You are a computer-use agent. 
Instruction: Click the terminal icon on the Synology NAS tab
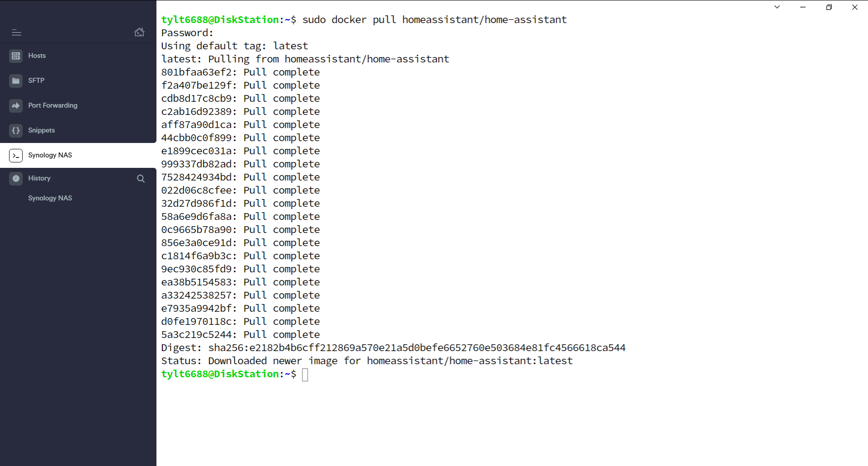(16, 155)
